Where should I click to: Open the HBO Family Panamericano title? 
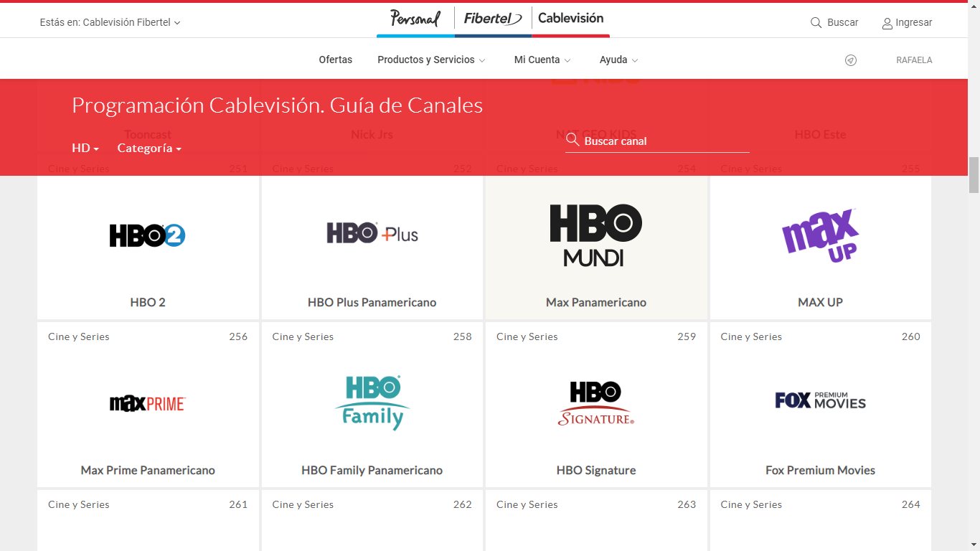(372, 470)
